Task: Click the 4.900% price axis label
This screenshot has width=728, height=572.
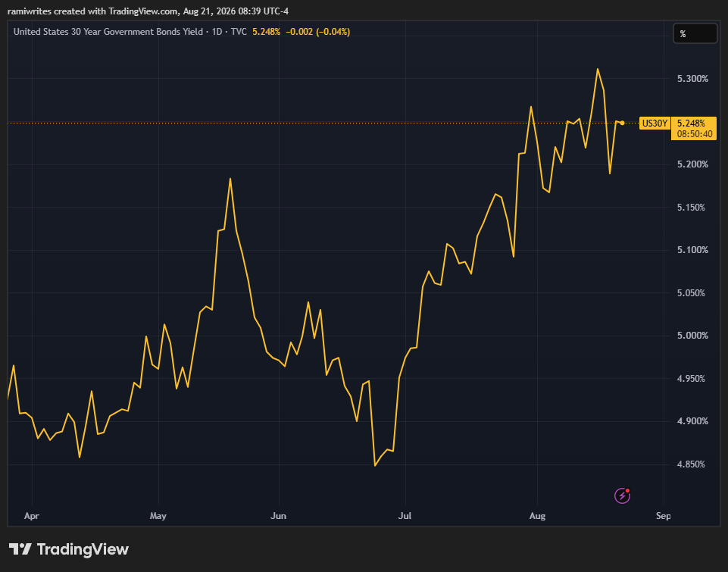Action: [x=692, y=421]
